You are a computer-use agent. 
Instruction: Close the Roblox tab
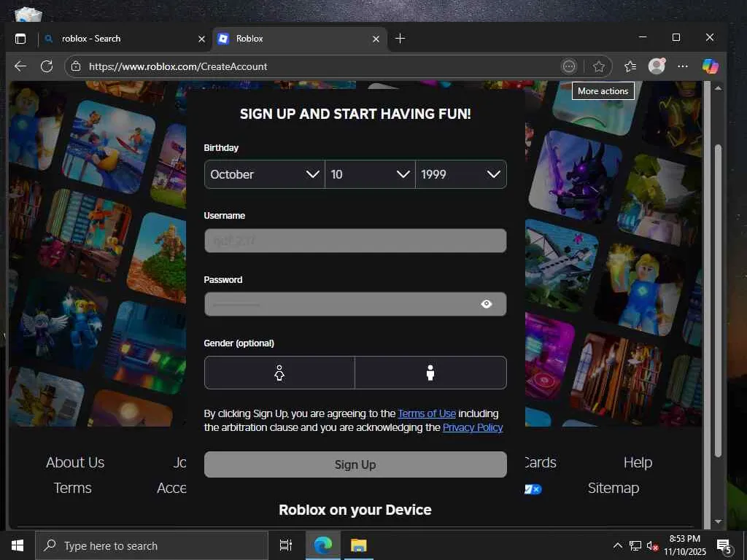click(376, 39)
